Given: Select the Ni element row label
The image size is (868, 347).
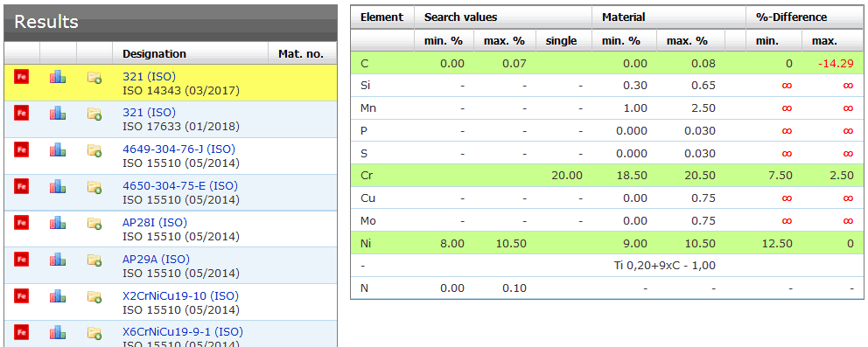Looking at the screenshot, I should [366, 243].
